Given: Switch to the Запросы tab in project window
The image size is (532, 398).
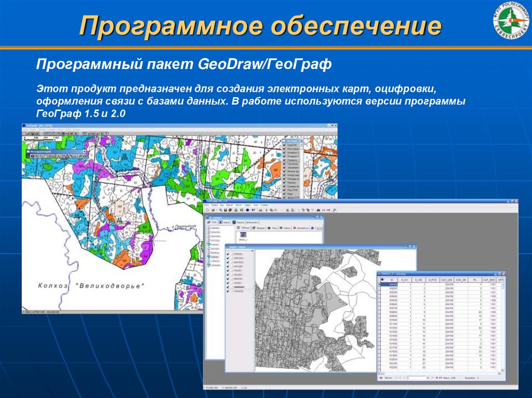Looking at the screenshot, I should (x=258, y=228).
